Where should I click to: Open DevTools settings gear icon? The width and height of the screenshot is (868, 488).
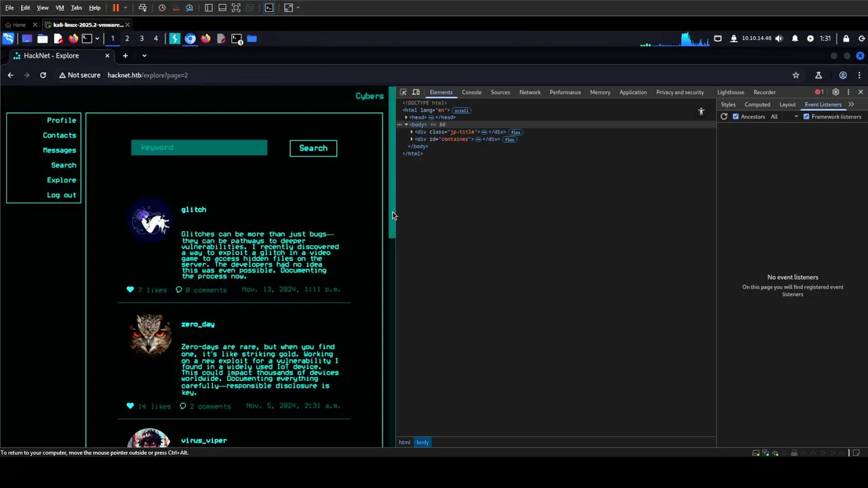pyautogui.click(x=835, y=92)
